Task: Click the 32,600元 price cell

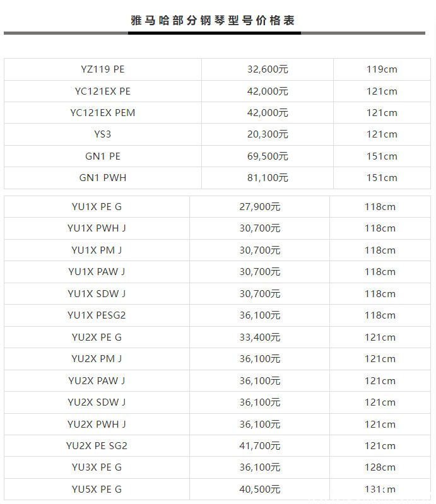Action: pyautogui.click(x=268, y=69)
